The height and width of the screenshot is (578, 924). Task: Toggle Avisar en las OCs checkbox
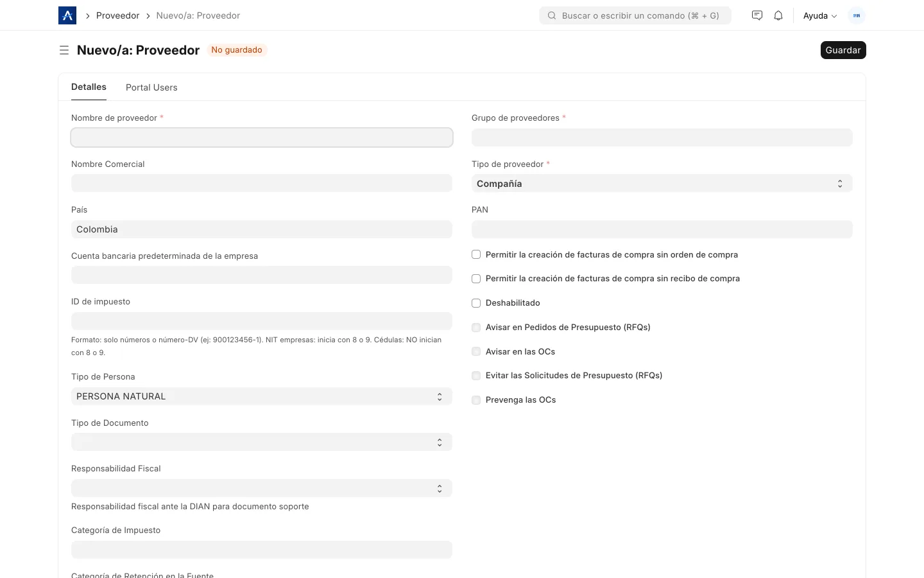(x=476, y=351)
